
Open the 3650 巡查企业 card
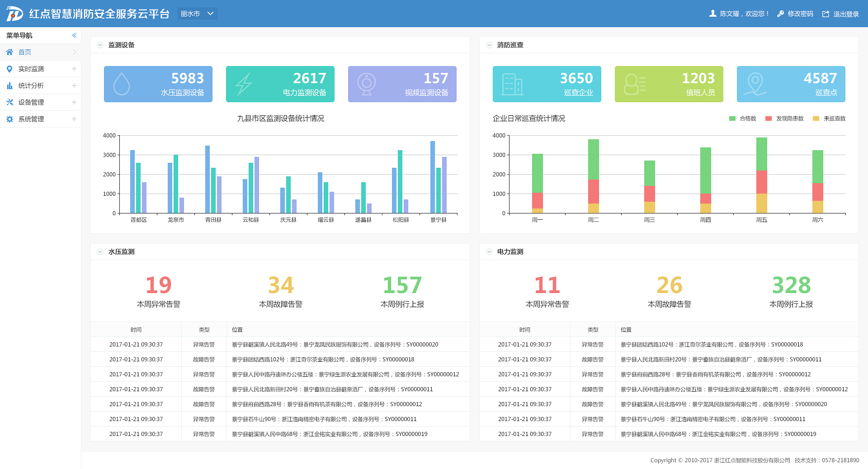tap(547, 84)
